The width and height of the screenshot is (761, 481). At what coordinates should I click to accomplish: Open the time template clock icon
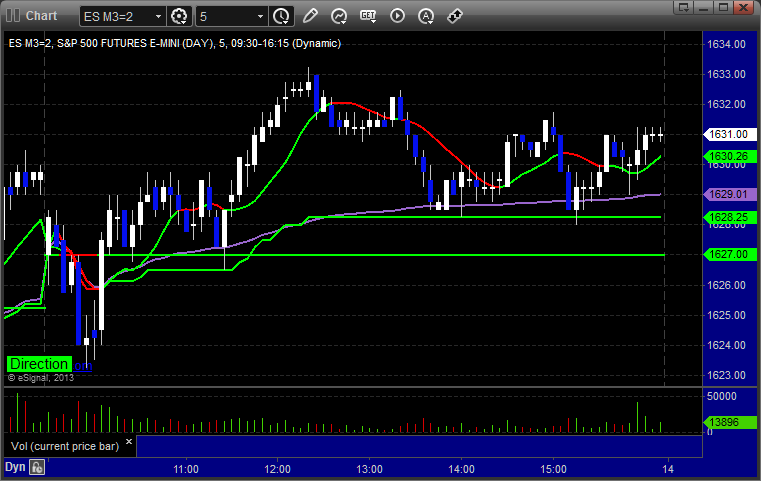[x=281, y=17]
